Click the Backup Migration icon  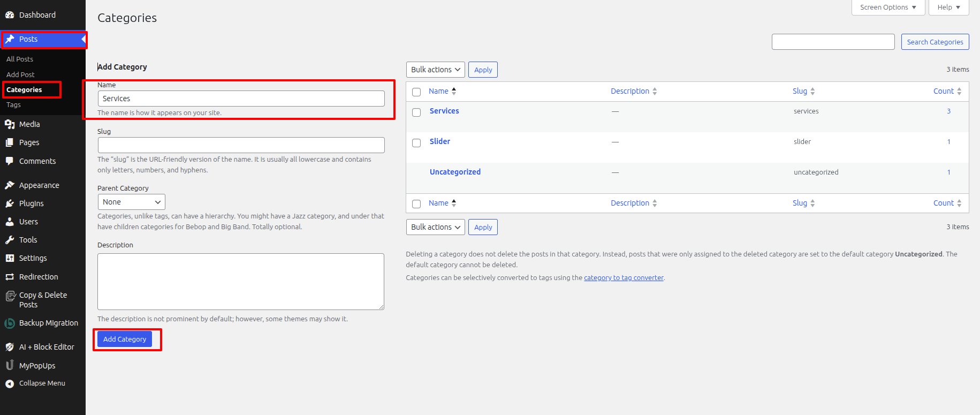point(10,323)
